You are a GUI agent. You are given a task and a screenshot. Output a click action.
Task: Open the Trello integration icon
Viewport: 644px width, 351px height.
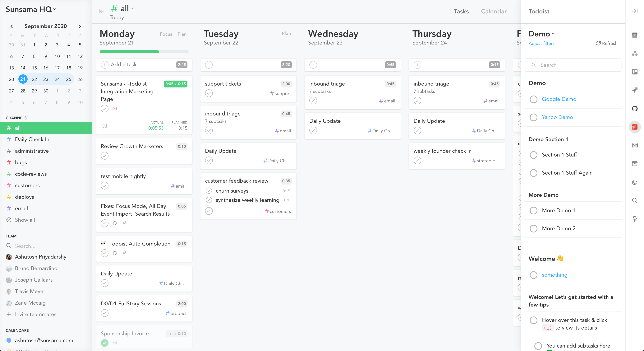point(634,72)
